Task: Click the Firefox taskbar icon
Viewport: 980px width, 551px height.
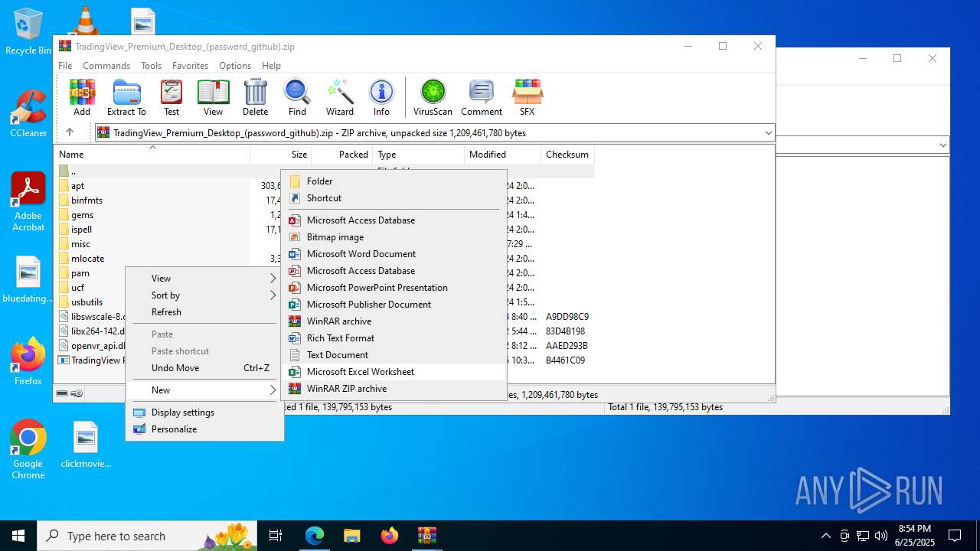Action: point(390,536)
